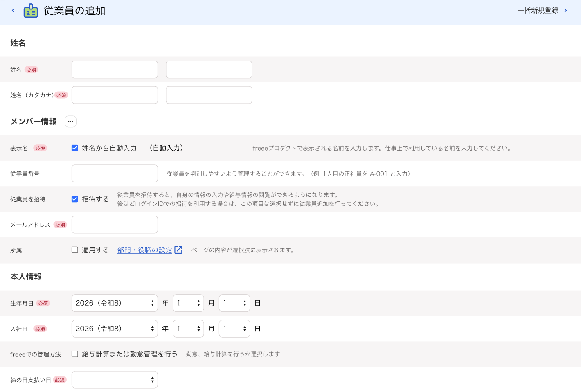This screenshot has height=392, width=581.
Task: Open the 生年月日 year dropdown
Action: tap(115, 303)
